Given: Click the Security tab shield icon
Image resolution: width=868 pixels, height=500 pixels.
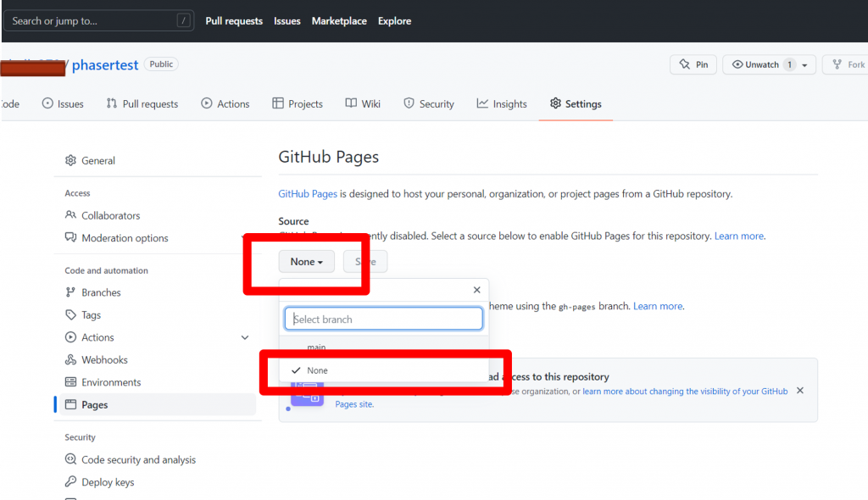Looking at the screenshot, I should 409,103.
